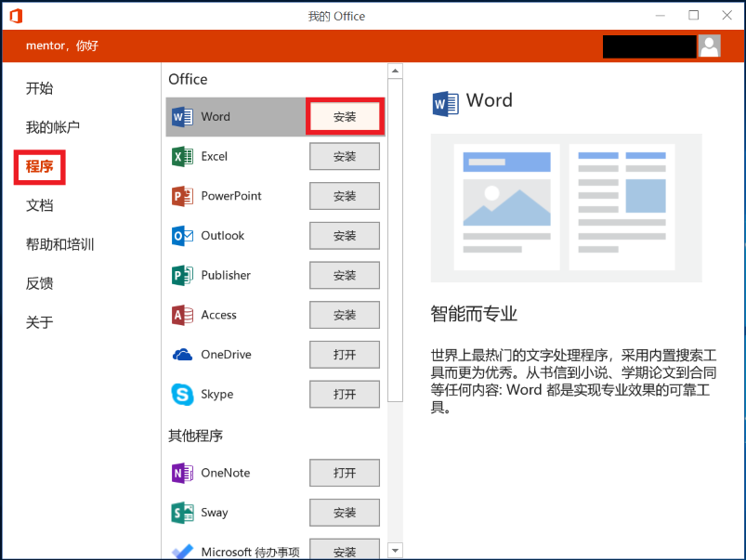
Task: Open the 反馈 section
Action: (40, 283)
